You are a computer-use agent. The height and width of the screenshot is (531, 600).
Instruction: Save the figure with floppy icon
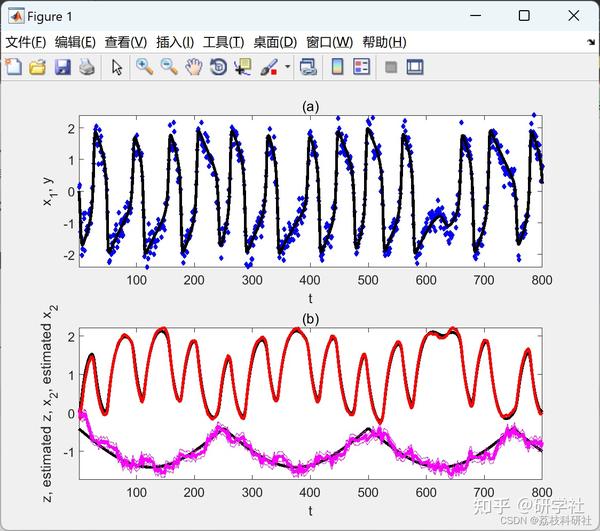tap(62, 67)
